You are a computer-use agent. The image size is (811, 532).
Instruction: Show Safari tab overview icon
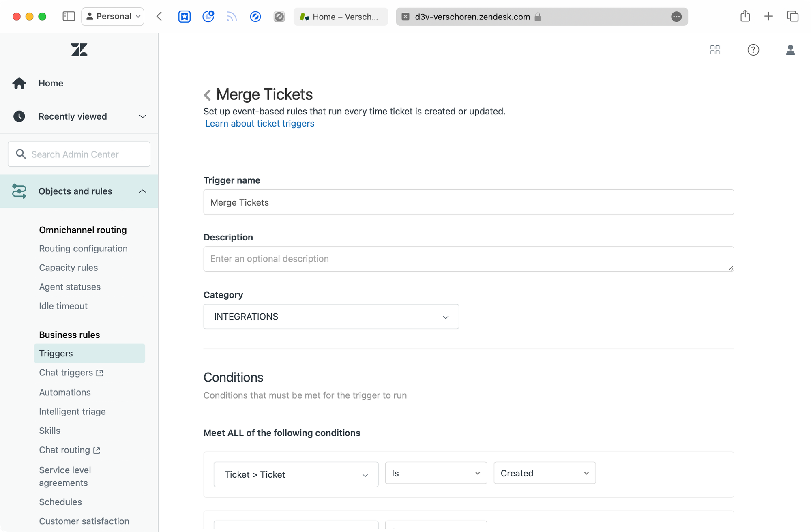(x=792, y=17)
